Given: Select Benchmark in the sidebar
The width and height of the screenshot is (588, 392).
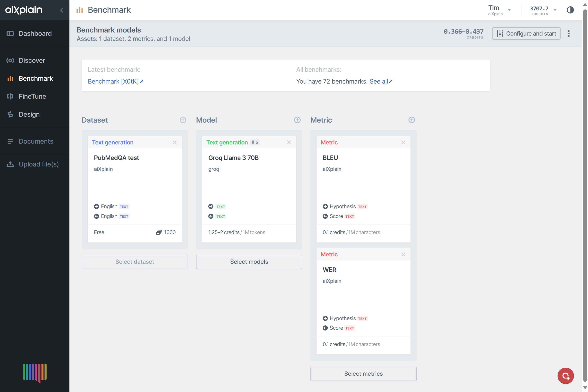Looking at the screenshot, I should pos(35,78).
